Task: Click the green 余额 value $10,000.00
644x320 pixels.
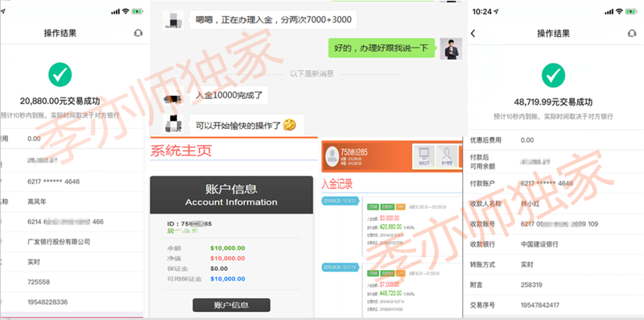Action: (228, 248)
